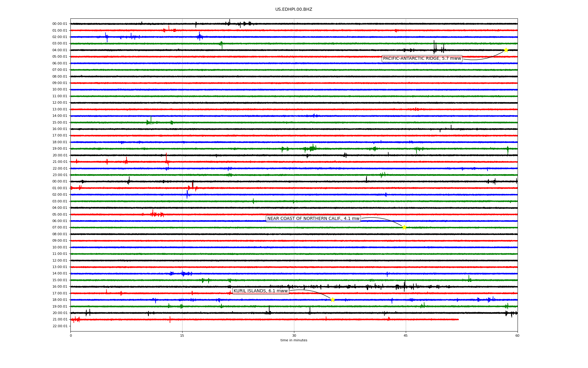Click the 15 tick label on the time axis
Screen dimensions: 588x368
182,335
